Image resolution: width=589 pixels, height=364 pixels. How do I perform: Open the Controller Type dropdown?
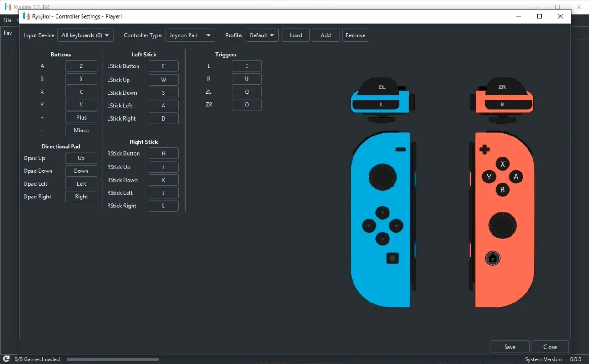(190, 35)
